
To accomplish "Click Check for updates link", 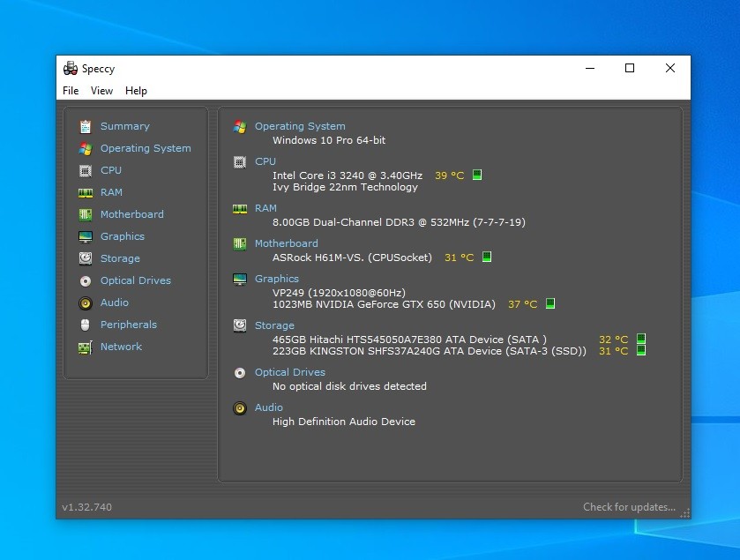I will [x=629, y=507].
